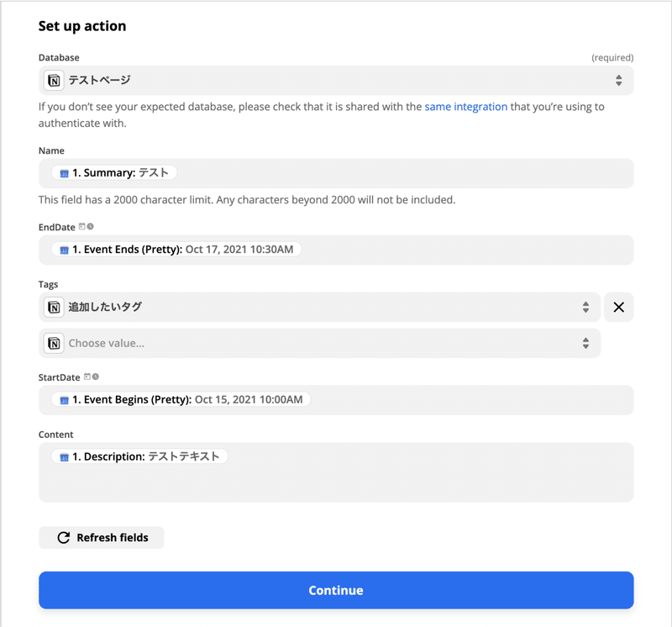The height and width of the screenshot is (627, 672).
Task: Open the Choose value tag dropdown
Action: pyautogui.click(x=585, y=343)
